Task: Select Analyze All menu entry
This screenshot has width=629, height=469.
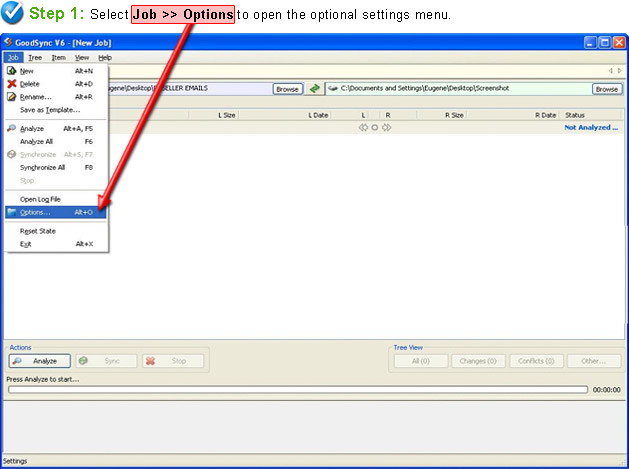Action: [56, 141]
